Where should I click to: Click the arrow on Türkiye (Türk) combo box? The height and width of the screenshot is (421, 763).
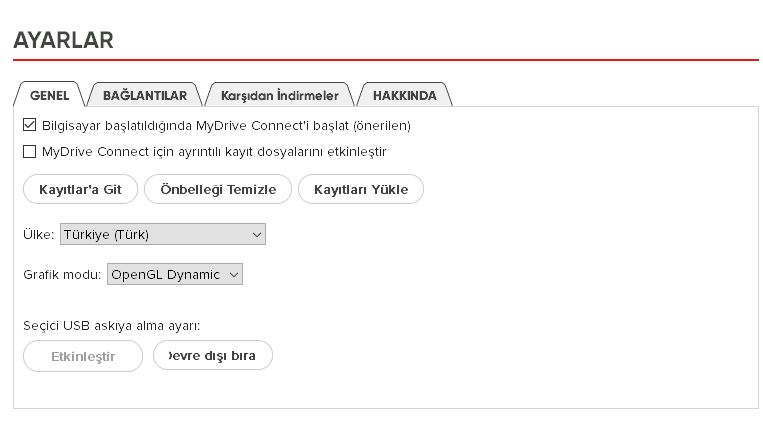tap(257, 235)
